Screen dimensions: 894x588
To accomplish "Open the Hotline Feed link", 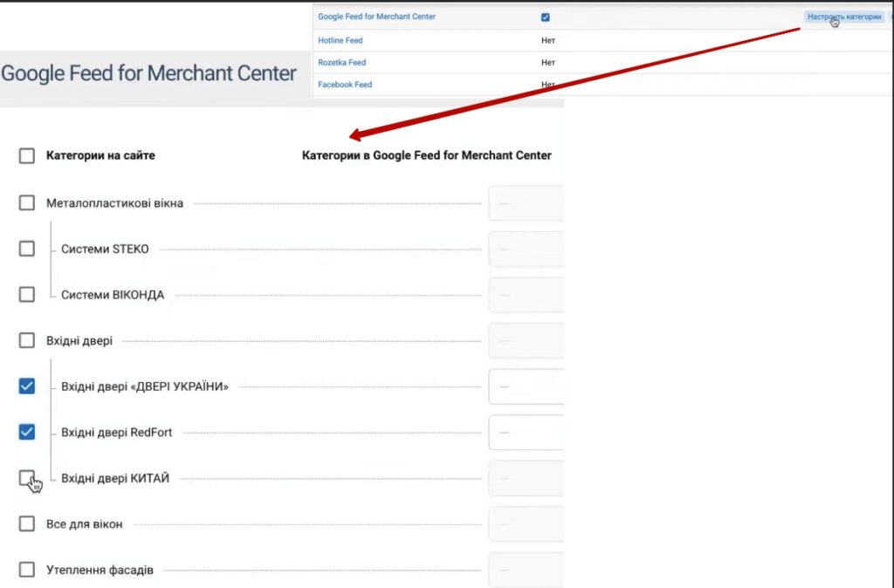I will (x=340, y=40).
